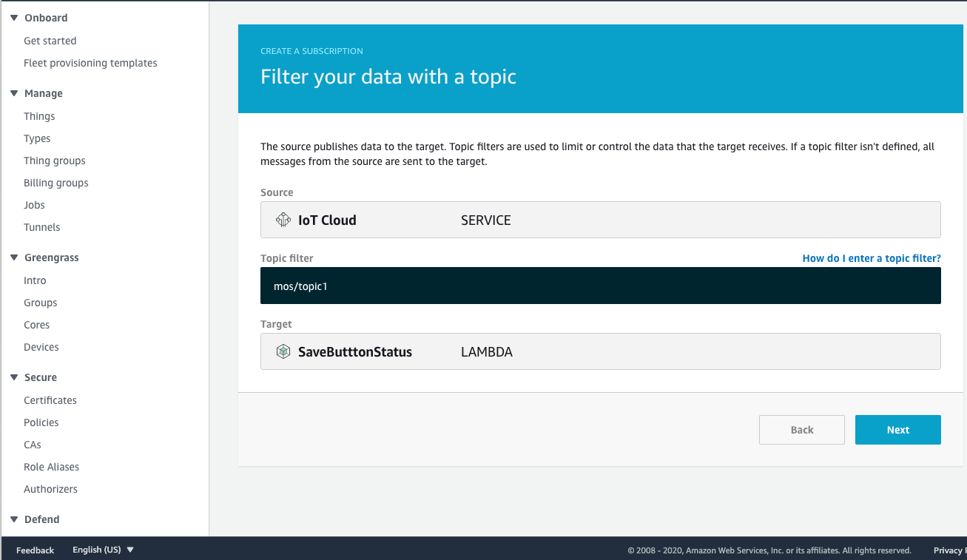This screenshot has width=967, height=560.
Task: Open the 'How do I enter a topic filter?' help link
Action: pyautogui.click(x=871, y=258)
